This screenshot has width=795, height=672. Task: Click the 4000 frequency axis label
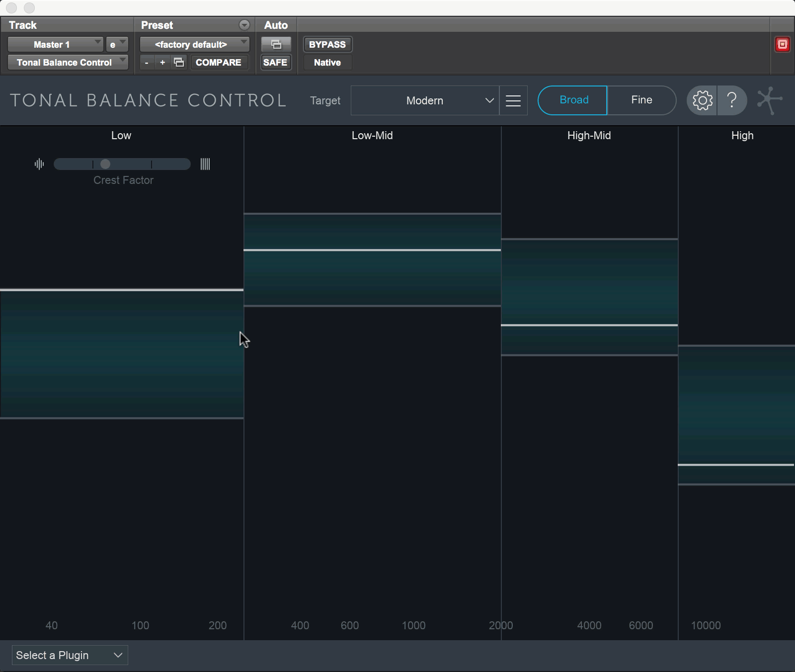coord(589,625)
